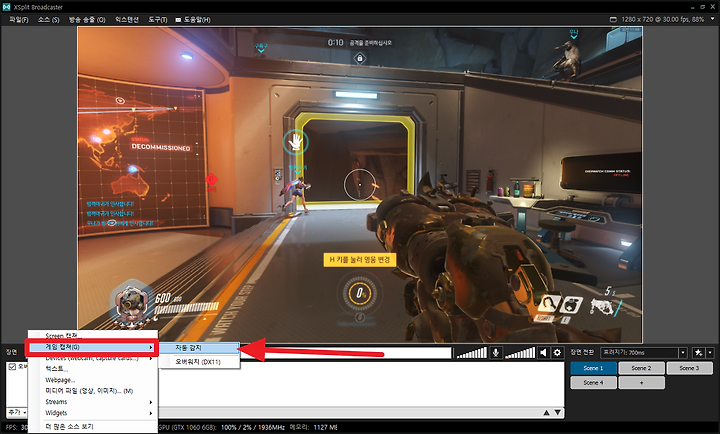720x434 pixels.
Task: Choose 미디어 파일 (영상, 이미지) entry
Action: [x=92, y=391]
